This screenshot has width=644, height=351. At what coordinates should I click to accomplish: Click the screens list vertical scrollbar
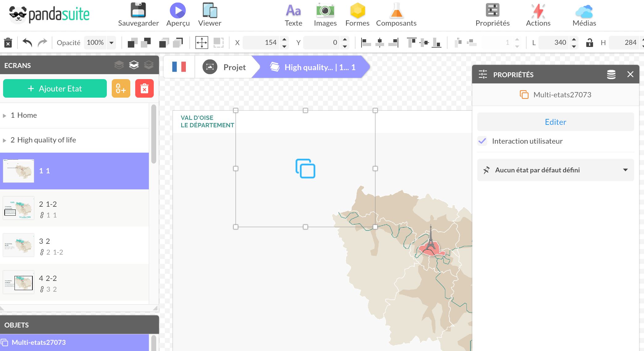click(x=153, y=134)
